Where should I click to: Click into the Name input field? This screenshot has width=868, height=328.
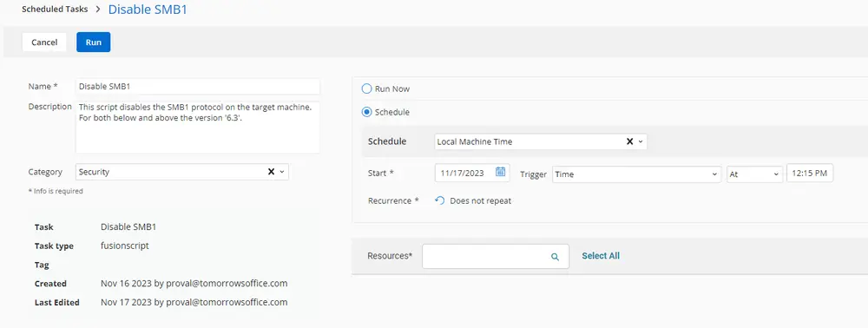coord(198,86)
